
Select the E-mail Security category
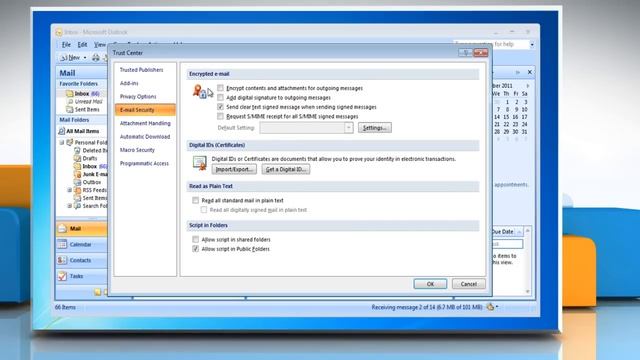click(145, 110)
